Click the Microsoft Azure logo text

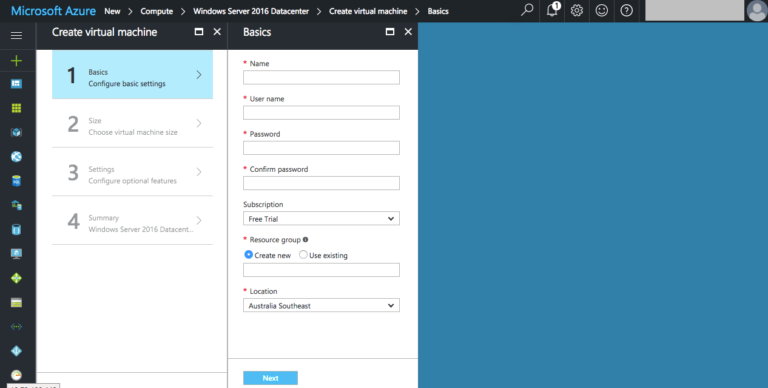tap(53, 11)
